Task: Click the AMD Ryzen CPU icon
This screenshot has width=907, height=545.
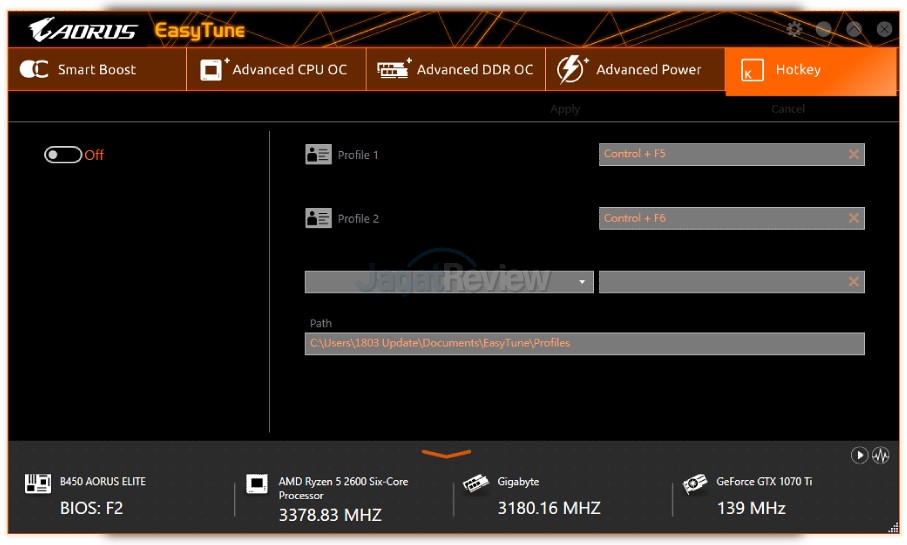Action: (x=258, y=486)
